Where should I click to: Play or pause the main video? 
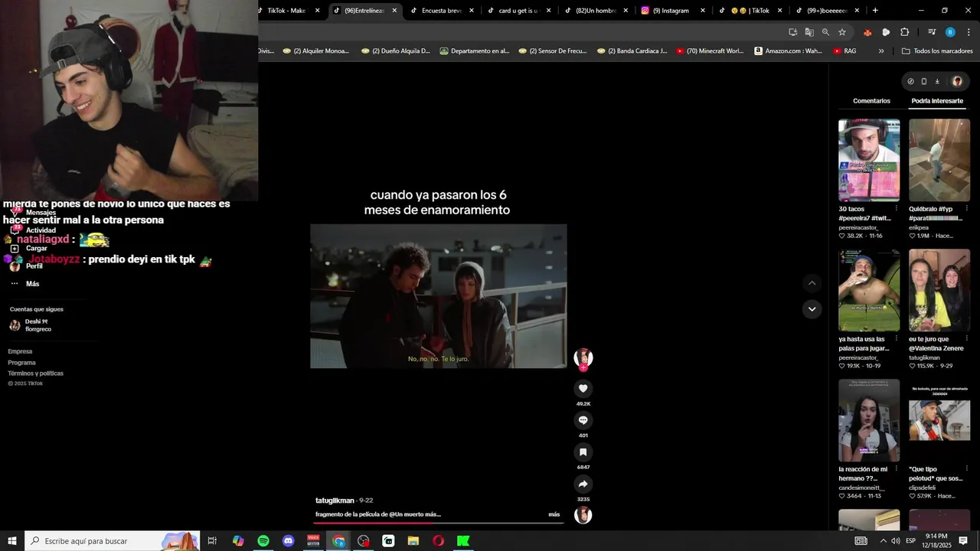438,296
